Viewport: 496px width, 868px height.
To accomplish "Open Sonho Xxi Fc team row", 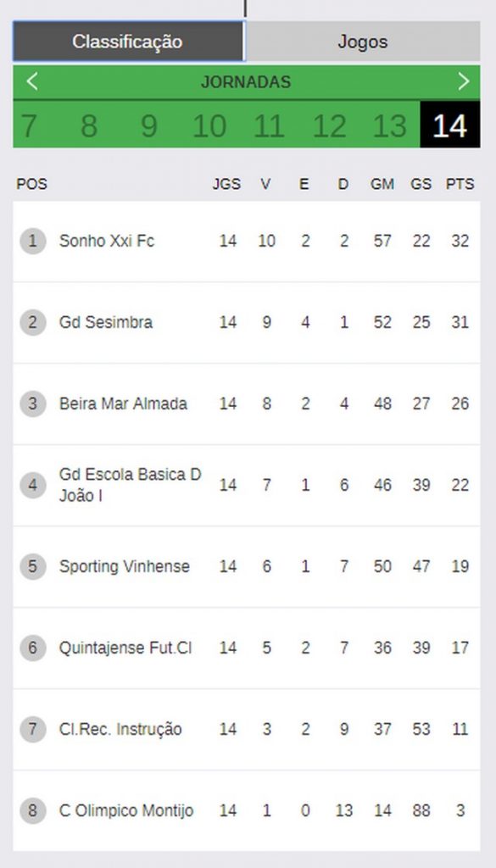I will [247, 242].
